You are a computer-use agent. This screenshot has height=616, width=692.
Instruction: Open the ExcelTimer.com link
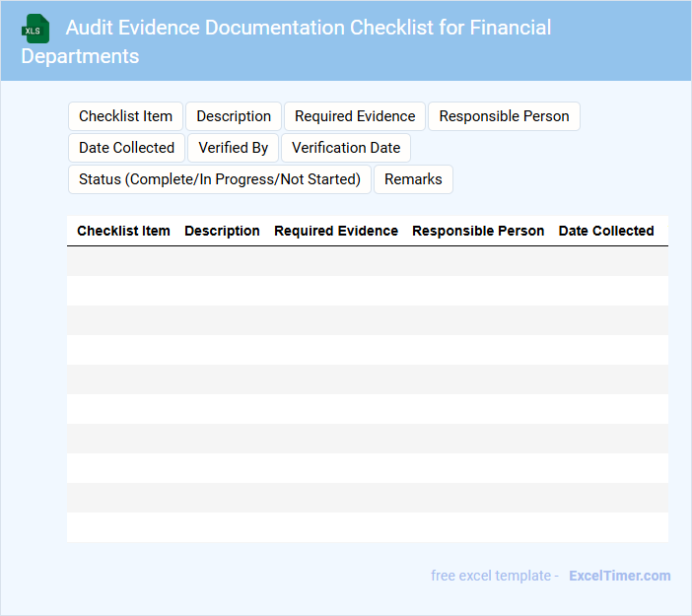pos(619,576)
